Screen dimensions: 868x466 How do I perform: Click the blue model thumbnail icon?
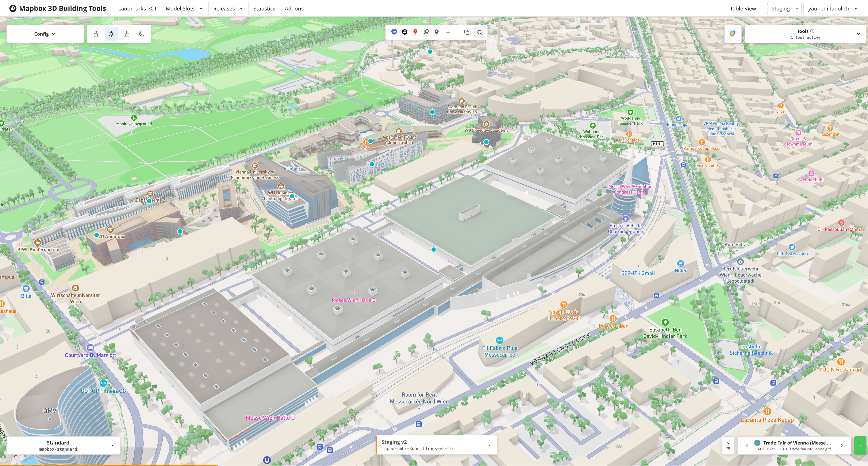[x=757, y=443]
